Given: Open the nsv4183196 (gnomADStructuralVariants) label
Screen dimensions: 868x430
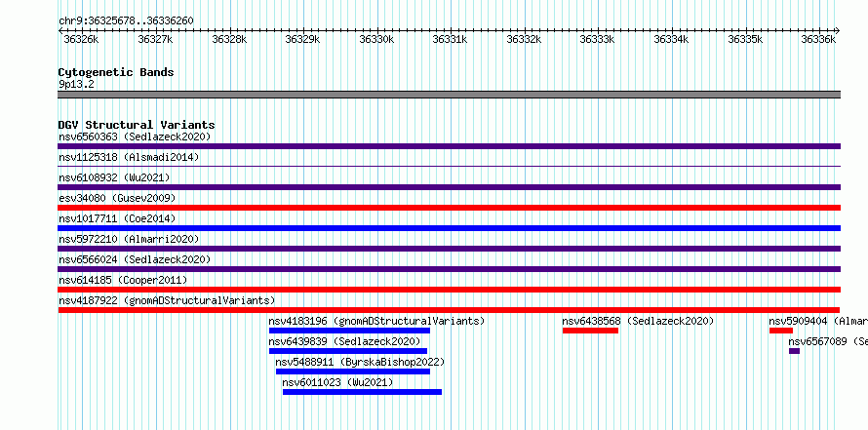Looking at the screenshot, I should coord(376,321).
